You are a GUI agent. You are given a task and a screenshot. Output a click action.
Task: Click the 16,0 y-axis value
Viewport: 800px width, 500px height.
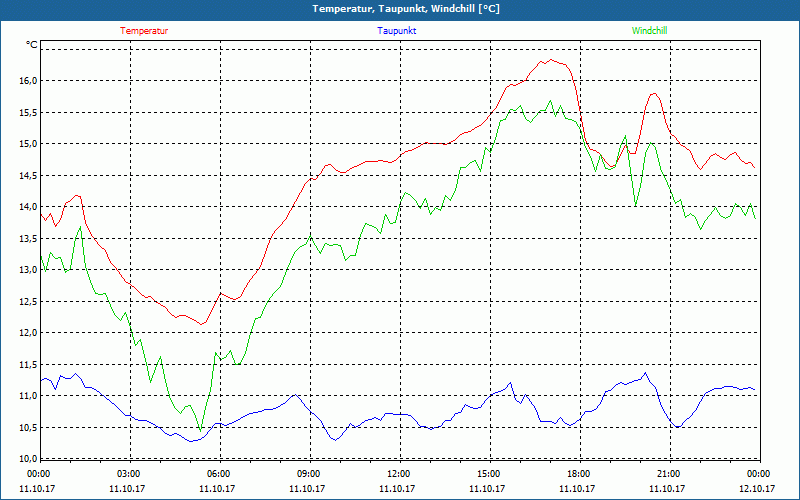[x=28, y=81]
